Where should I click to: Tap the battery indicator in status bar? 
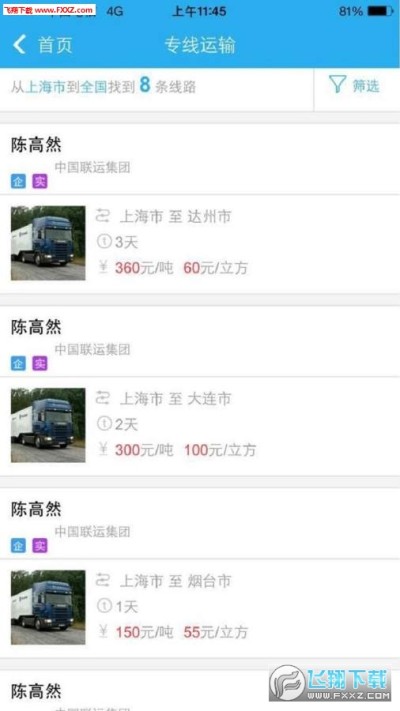pyautogui.click(x=380, y=12)
